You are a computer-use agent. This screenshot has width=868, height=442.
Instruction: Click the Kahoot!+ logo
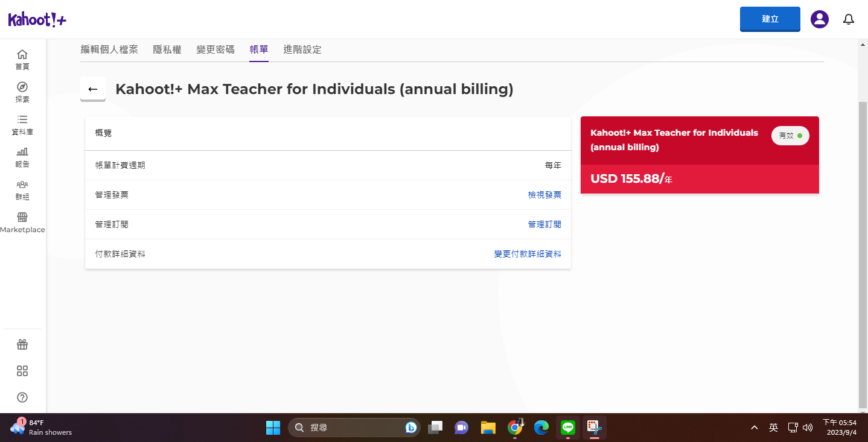tap(37, 20)
